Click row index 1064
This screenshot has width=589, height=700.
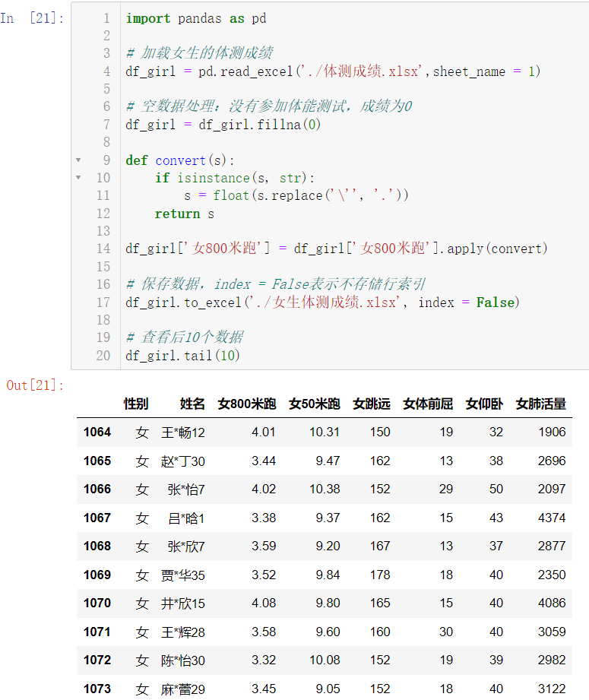(97, 432)
